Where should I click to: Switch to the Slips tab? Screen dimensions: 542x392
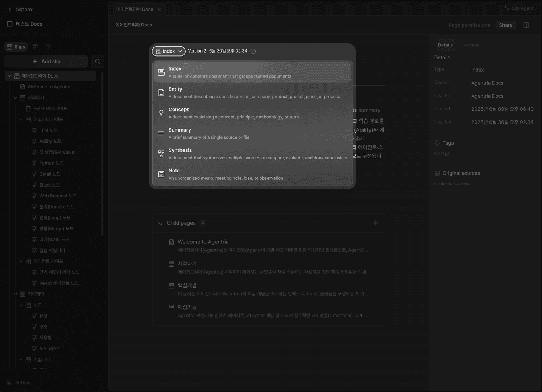click(16, 47)
